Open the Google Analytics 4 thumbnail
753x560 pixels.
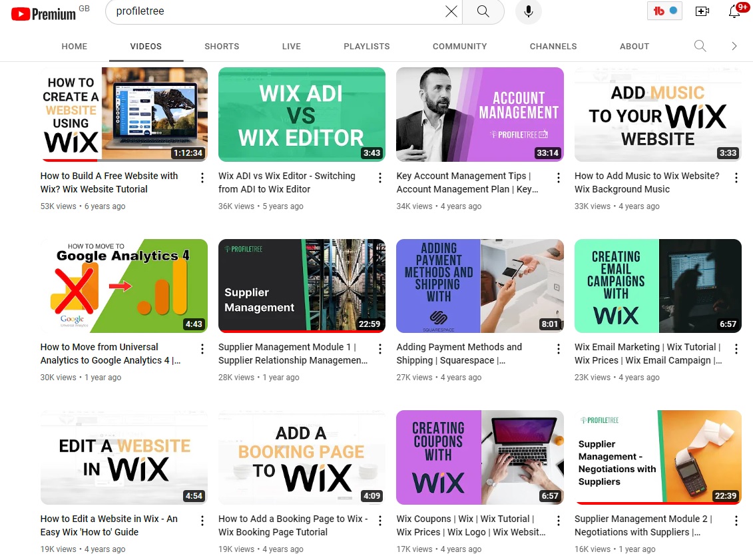tap(124, 286)
